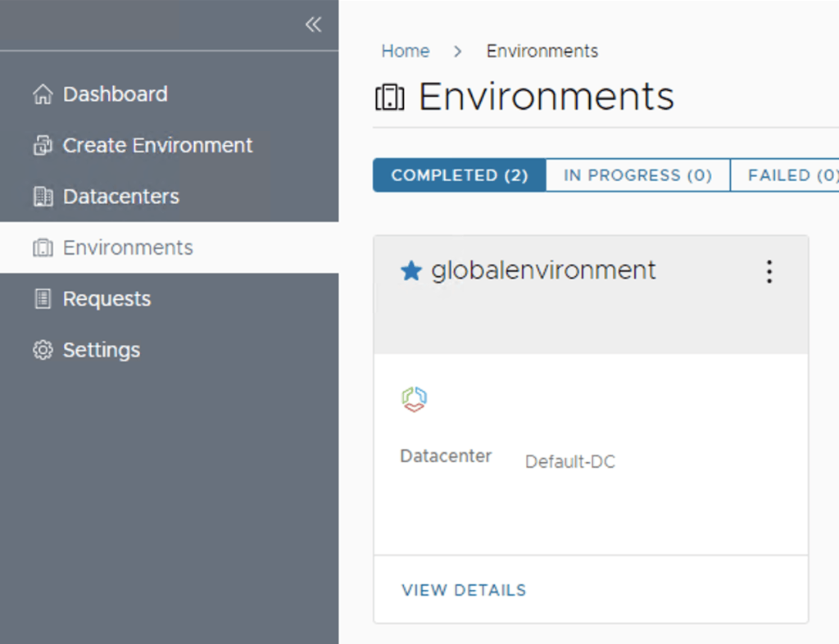
Task: Click the Create Environment icon in sidebar
Action: (42, 146)
